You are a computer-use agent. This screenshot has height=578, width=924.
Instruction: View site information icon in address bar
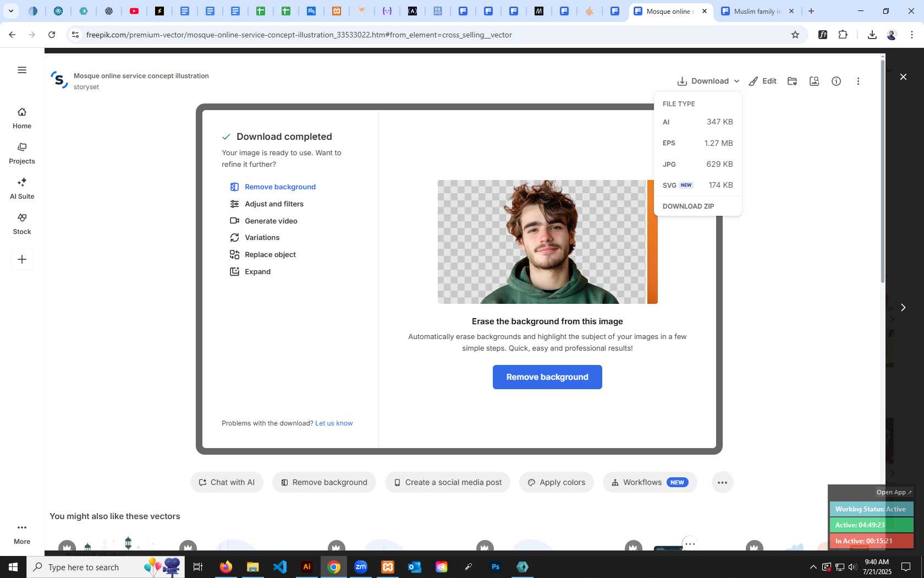click(x=75, y=35)
